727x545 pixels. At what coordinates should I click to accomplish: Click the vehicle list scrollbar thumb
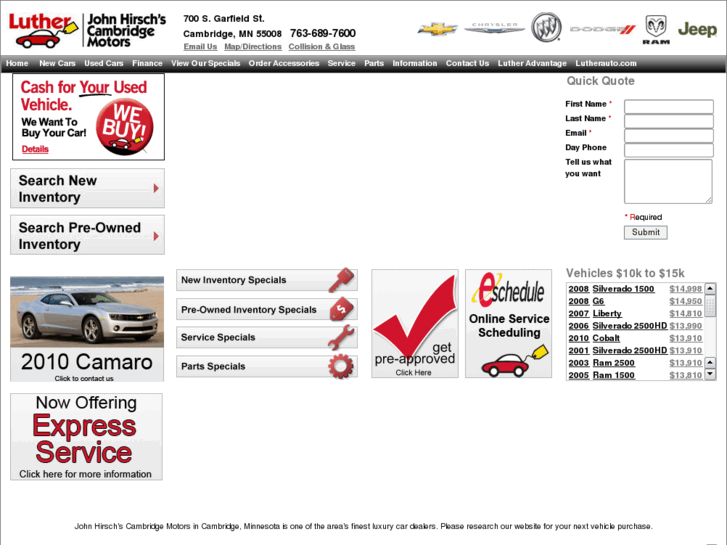click(710, 306)
